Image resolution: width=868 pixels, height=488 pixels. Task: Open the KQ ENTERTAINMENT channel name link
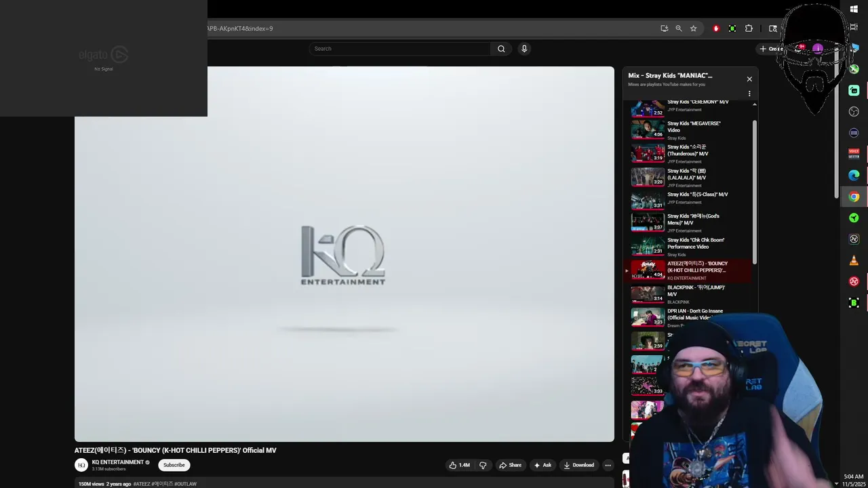coord(118,462)
